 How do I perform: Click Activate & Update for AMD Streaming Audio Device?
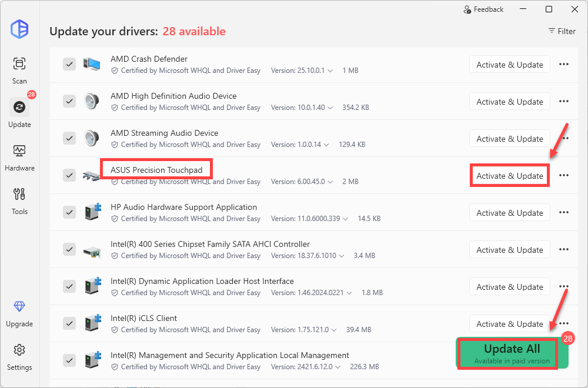[509, 139]
